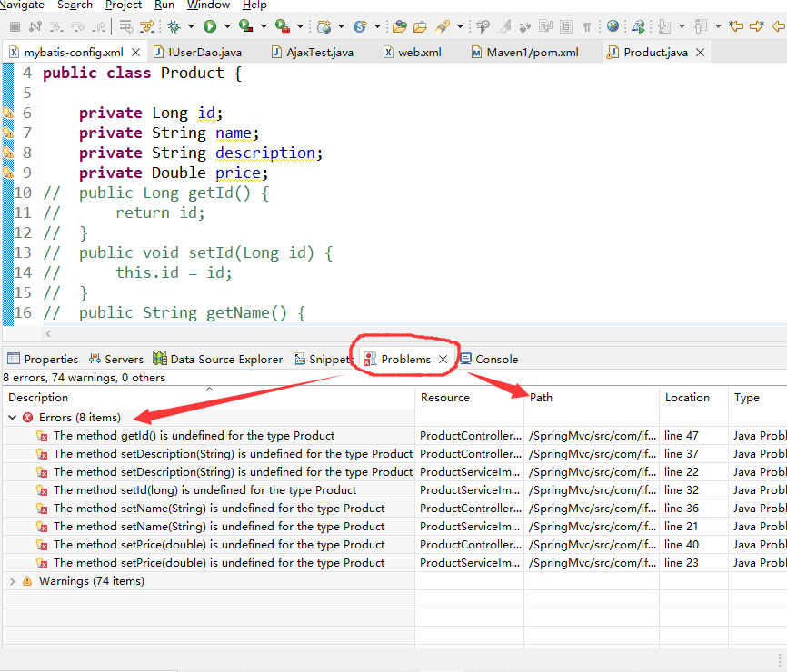Collapse the Errors (8 items) group

[13, 417]
